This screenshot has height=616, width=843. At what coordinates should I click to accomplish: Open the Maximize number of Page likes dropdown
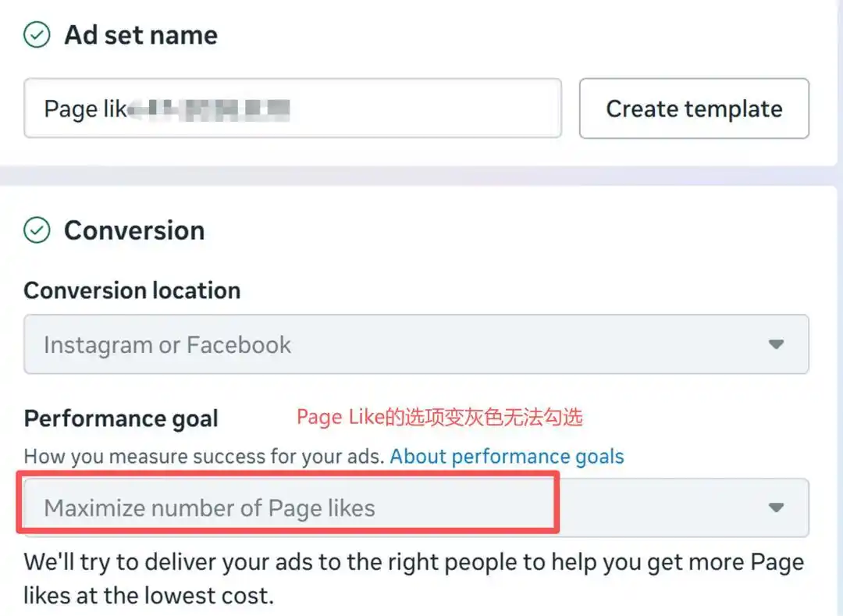point(416,507)
